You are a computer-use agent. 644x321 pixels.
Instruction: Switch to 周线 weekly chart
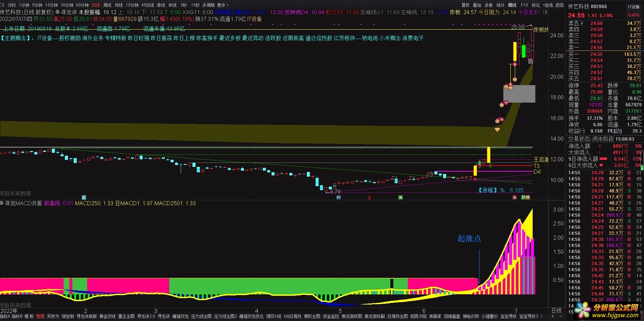coord(107,5)
